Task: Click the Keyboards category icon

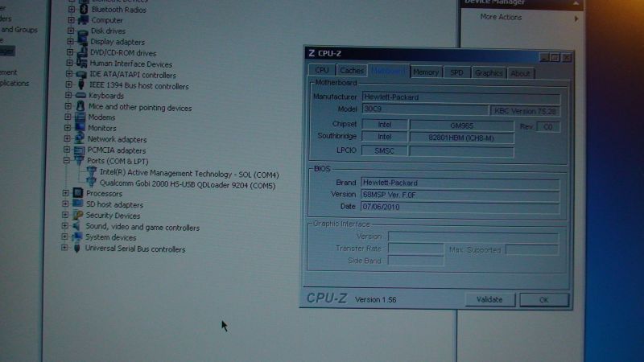Action: click(x=81, y=96)
